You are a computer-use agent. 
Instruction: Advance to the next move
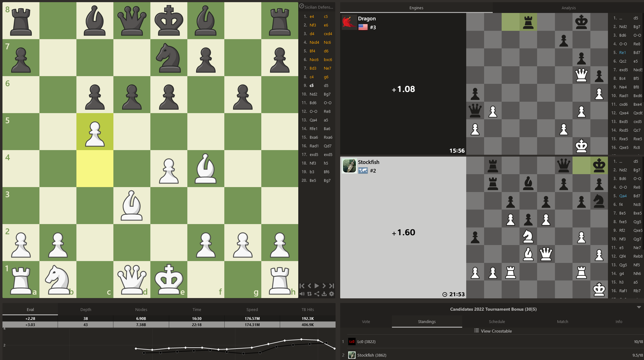coord(324,286)
